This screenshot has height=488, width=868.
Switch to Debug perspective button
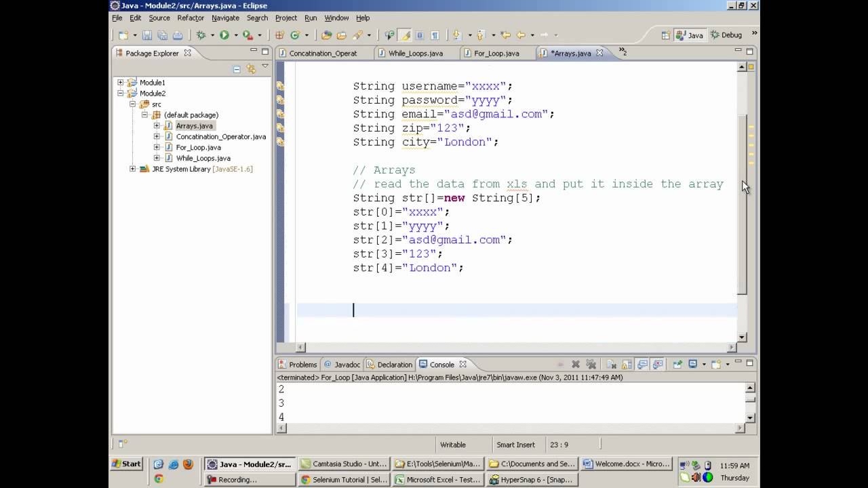pos(726,35)
